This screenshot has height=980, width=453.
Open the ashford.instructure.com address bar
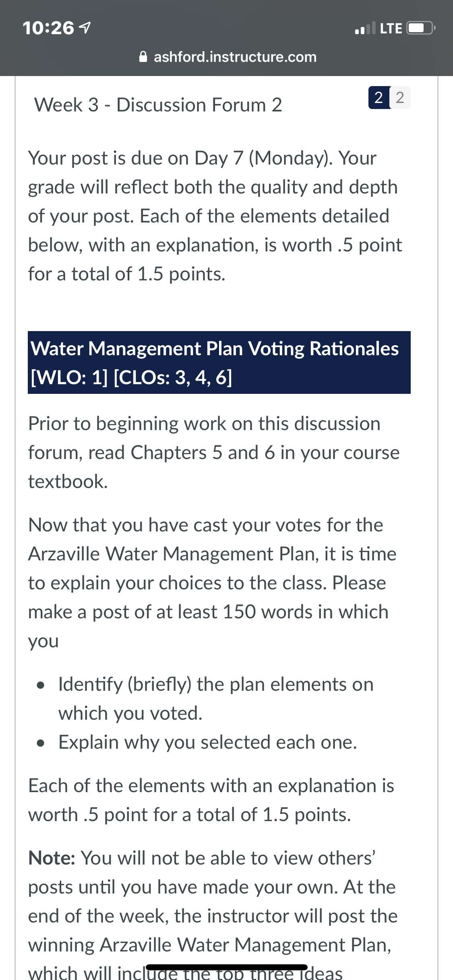tap(228, 57)
